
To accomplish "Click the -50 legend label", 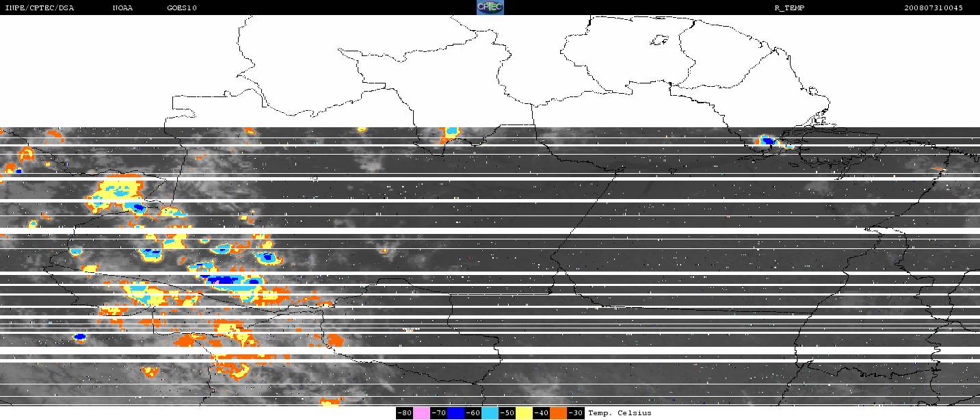I will [x=507, y=413].
